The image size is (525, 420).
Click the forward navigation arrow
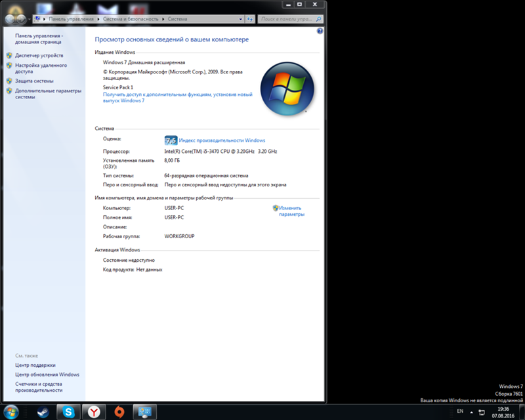pos(21,20)
